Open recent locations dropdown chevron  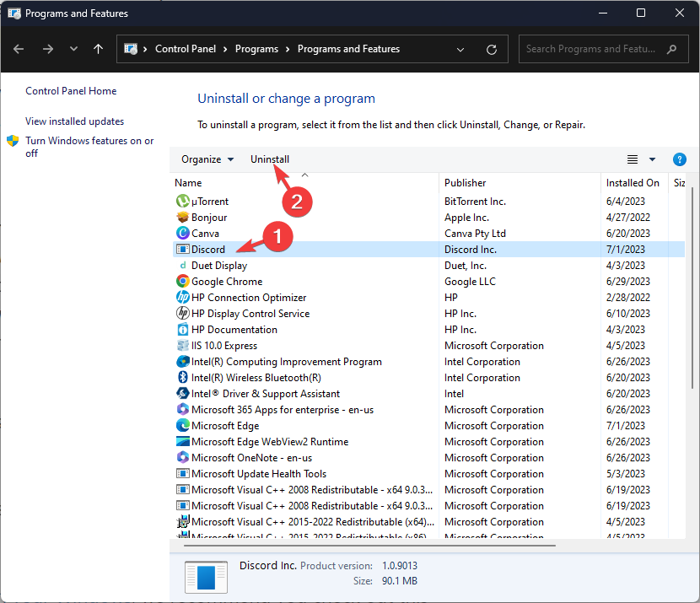[73, 49]
